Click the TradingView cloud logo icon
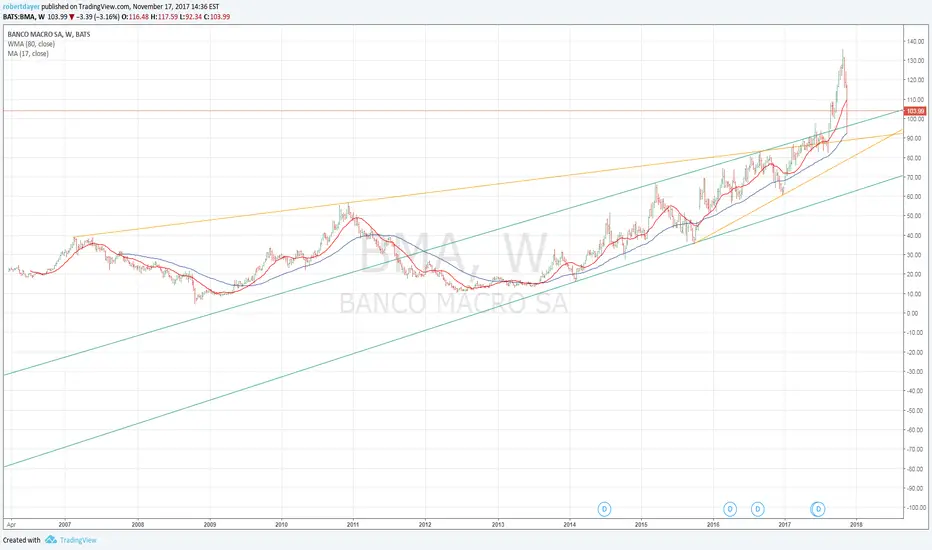Viewport: 932px width, 550px height. (x=51, y=539)
